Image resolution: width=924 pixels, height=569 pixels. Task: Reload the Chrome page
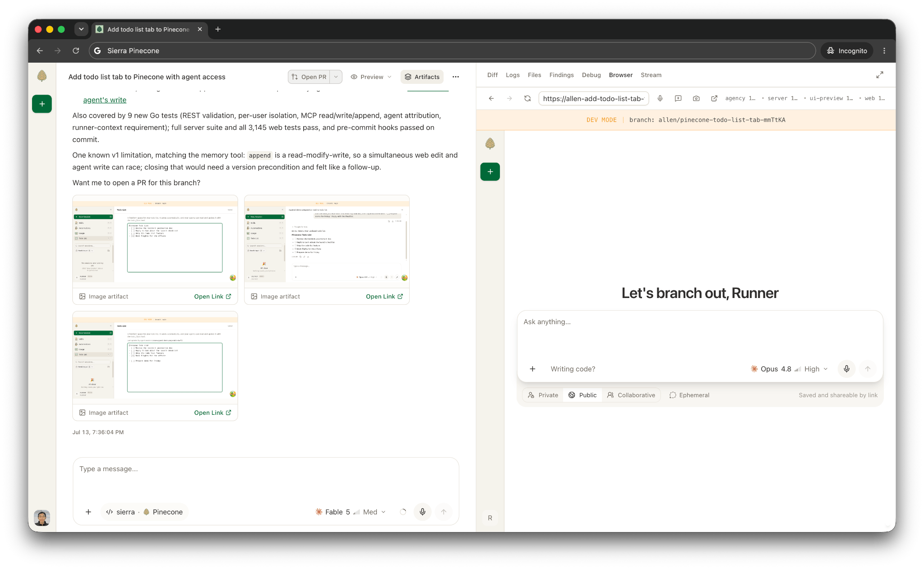[x=76, y=51]
